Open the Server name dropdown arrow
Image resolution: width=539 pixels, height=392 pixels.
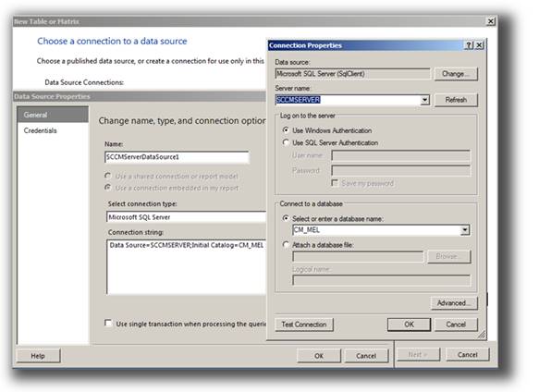(x=425, y=100)
